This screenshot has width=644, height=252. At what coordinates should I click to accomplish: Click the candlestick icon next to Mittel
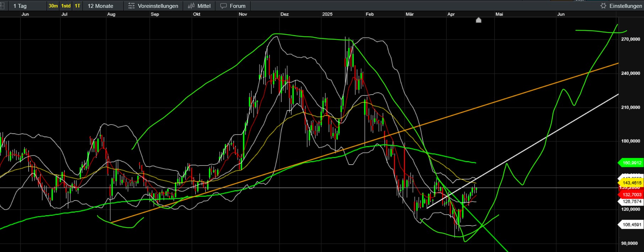(x=191, y=6)
